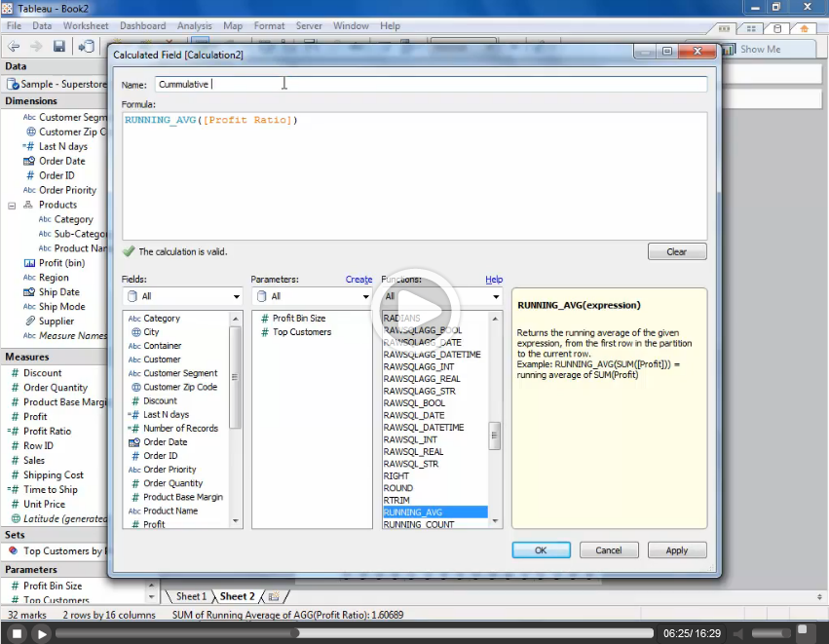Screen dimensions: 829x644
Task: Click the volume speaker icon in player
Action: click(x=738, y=634)
